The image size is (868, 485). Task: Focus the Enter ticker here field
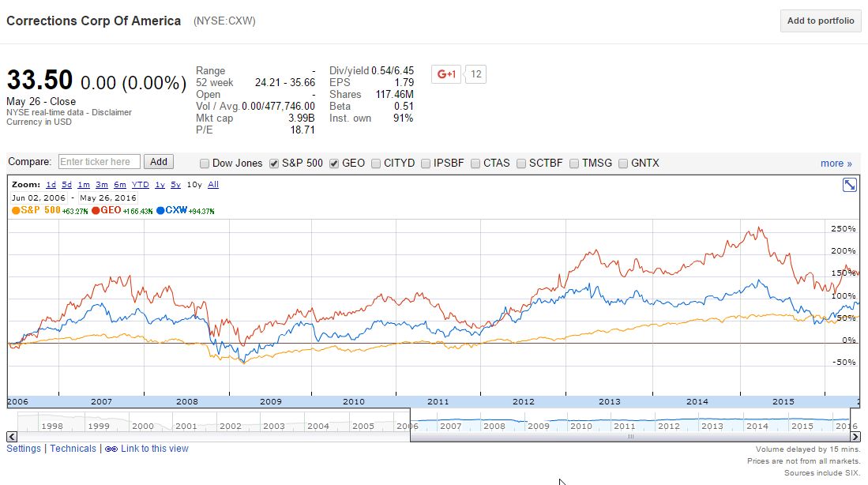99,162
